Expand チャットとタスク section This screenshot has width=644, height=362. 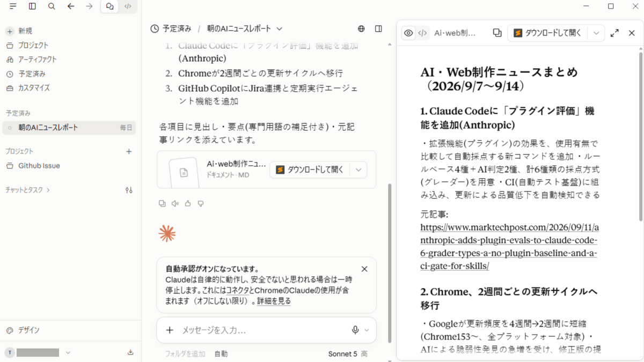coord(28,190)
